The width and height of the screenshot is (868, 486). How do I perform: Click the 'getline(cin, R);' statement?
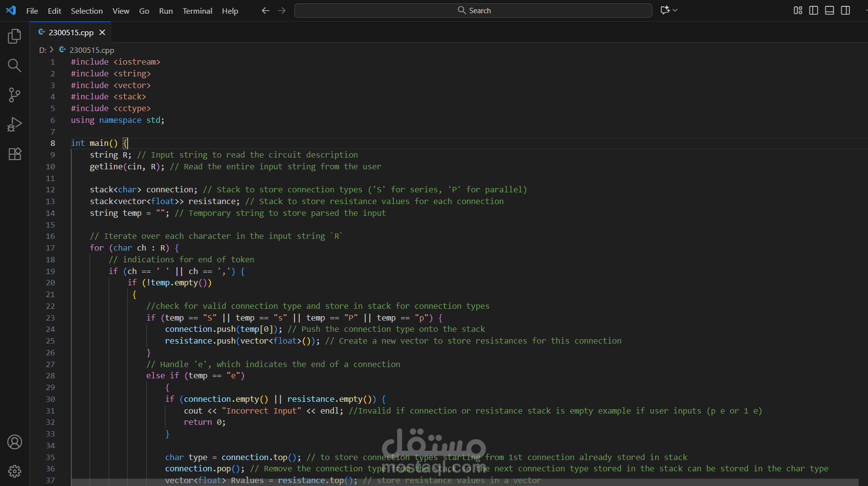127,166
